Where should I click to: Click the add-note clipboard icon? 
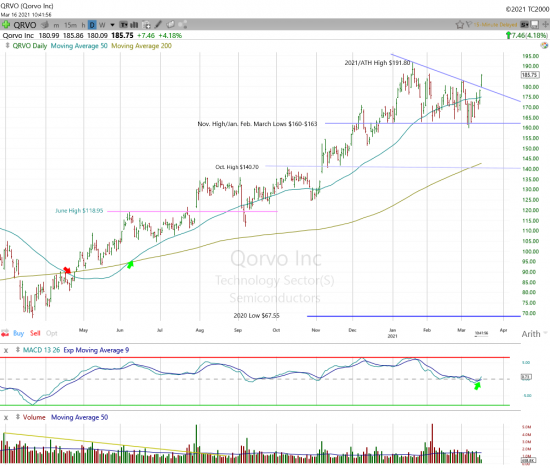(147, 25)
